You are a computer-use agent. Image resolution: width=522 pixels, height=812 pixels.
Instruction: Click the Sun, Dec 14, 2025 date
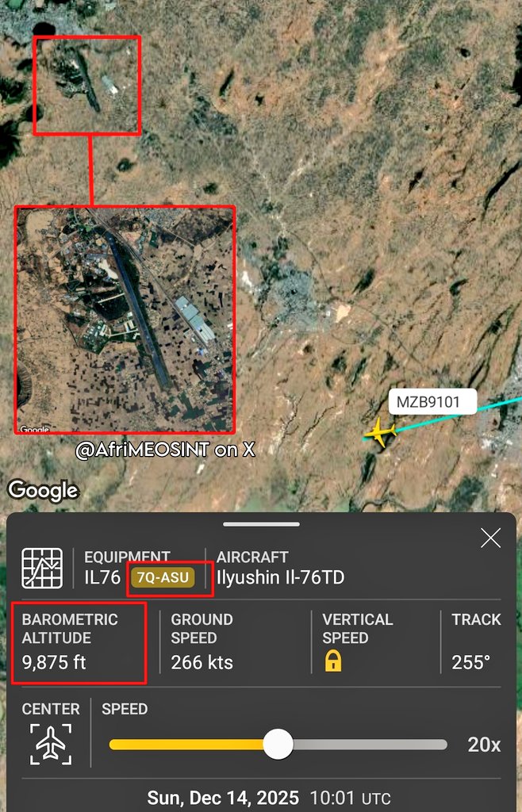point(223,798)
